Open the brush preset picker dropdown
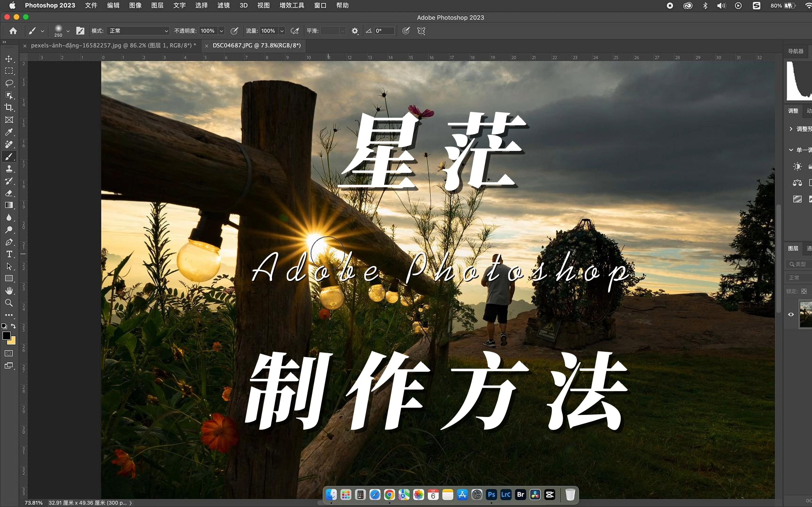The width and height of the screenshot is (812, 507). click(68, 31)
